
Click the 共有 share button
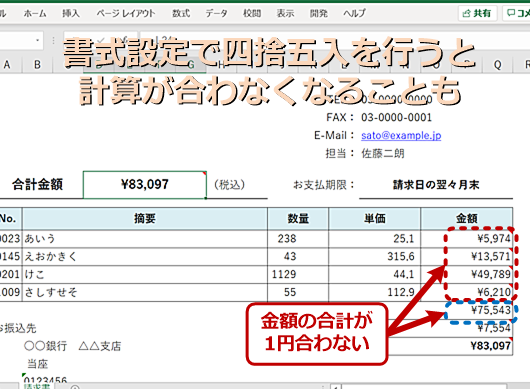(477, 13)
